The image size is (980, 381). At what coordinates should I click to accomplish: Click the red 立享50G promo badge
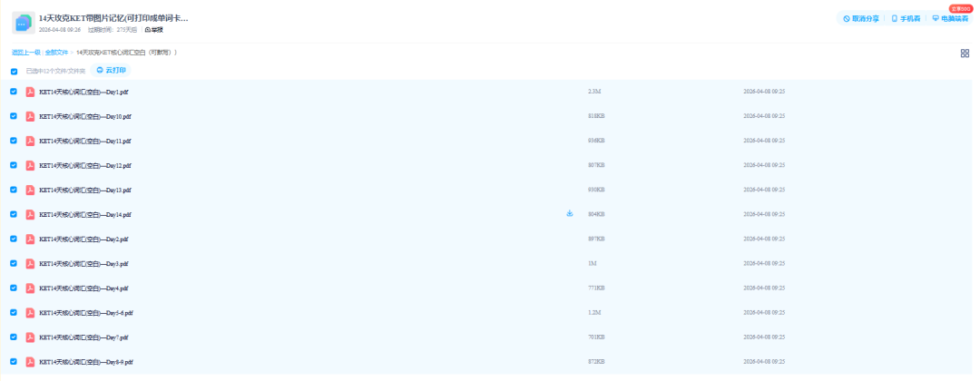pos(959,9)
